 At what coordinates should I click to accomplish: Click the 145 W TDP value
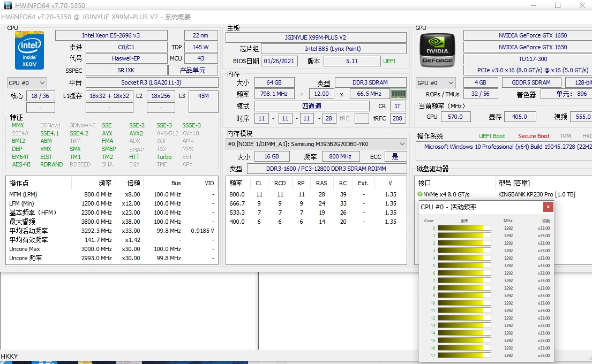(201, 47)
